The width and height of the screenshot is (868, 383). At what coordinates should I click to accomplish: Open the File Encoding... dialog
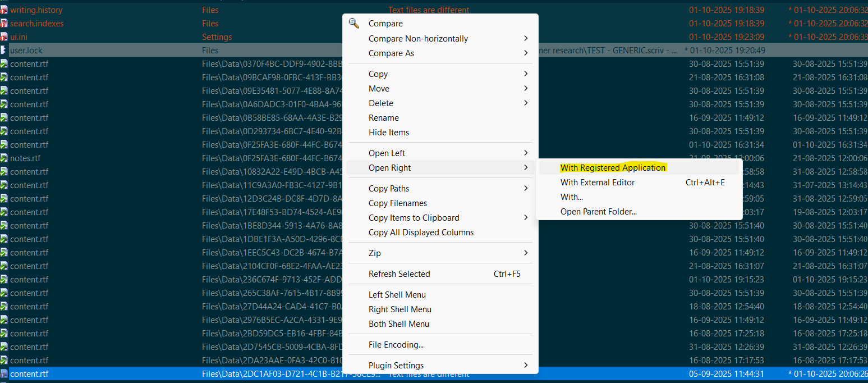(396, 344)
